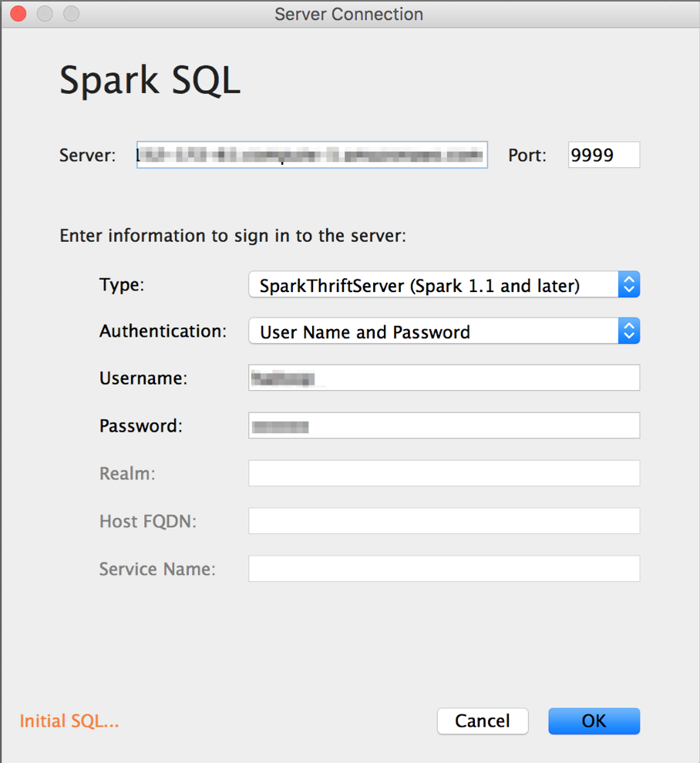The image size is (700, 763).
Task: Click the sign-in instruction text line
Action: [232, 235]
